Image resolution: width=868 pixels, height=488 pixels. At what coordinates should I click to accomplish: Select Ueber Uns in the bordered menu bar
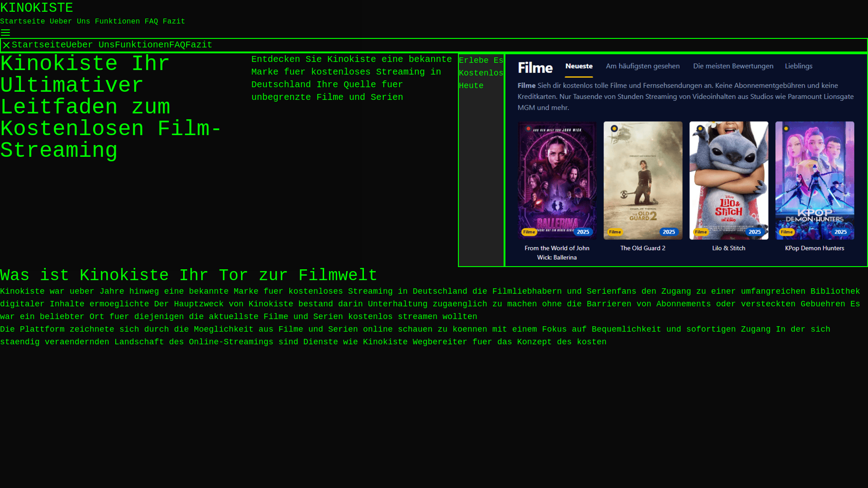click(90, 45)
